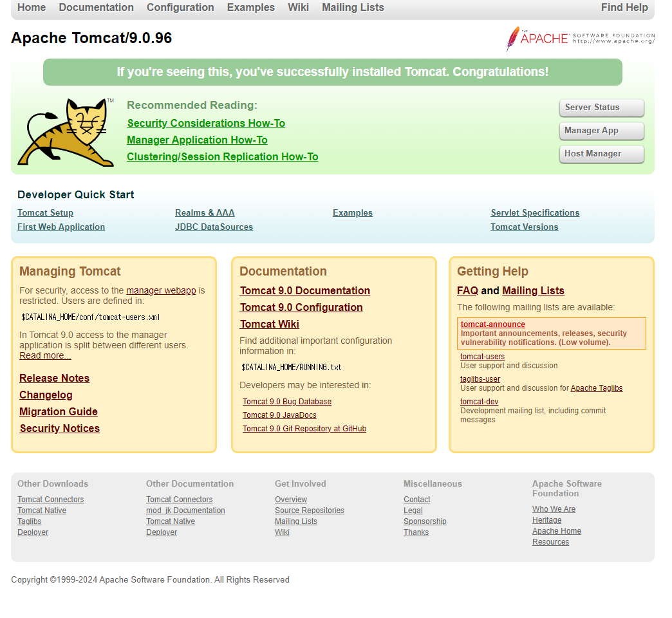Click the Tomcat cat logo image

point(66,132)
